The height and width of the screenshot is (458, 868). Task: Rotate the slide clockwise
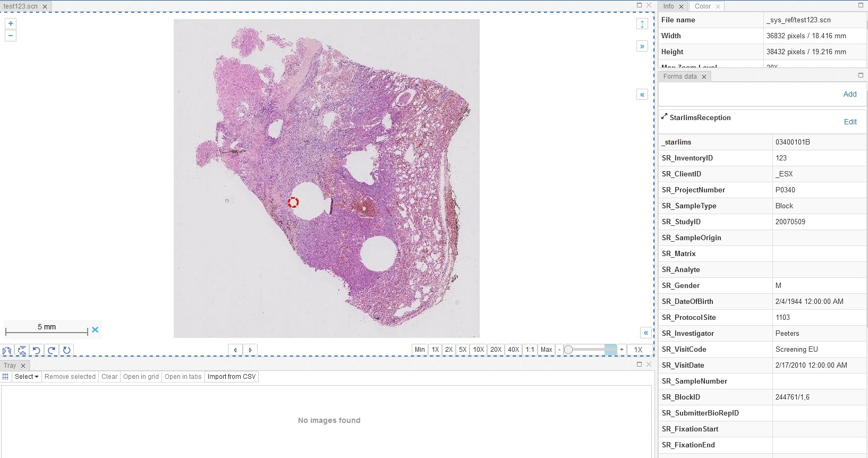[52, 350]
